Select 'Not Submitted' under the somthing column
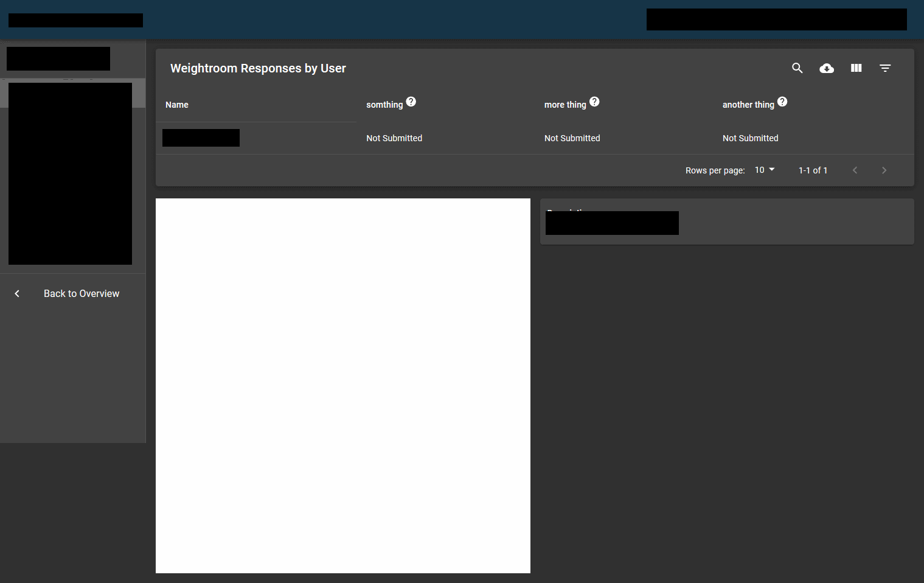The height and width of the screenshot is (583, 924). tap(394, 138)
